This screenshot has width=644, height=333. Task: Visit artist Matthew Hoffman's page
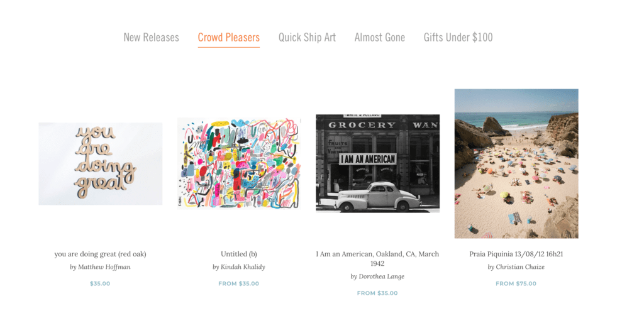pos(100,267)
